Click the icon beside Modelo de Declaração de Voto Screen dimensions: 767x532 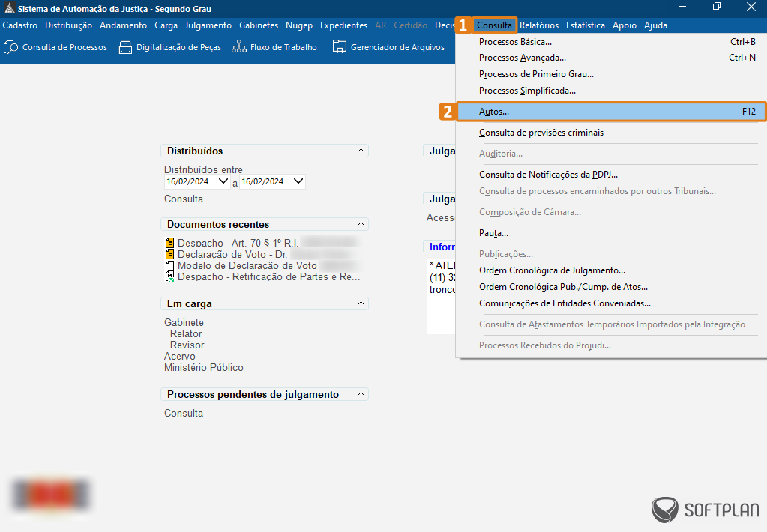tap(169, 265)
